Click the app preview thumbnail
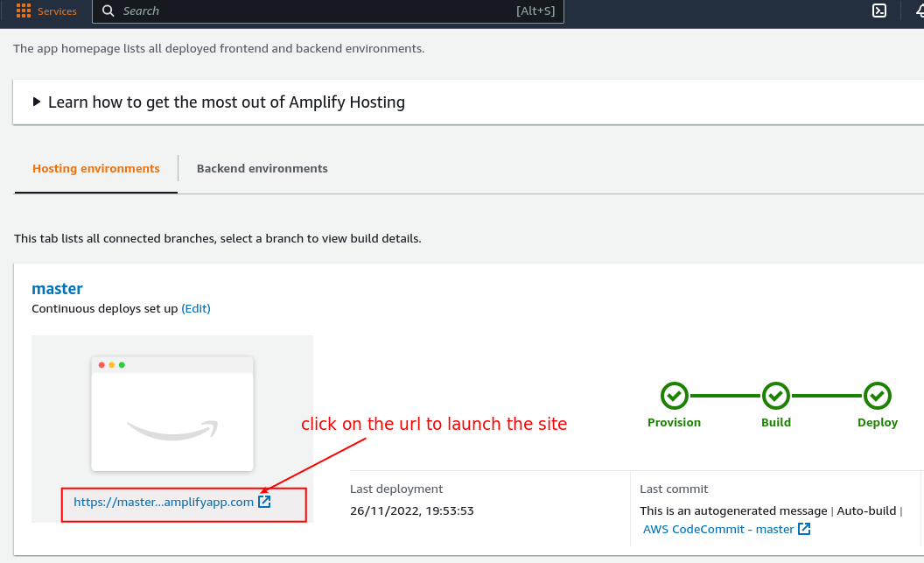Screen dimensions: 924x563 172,413
